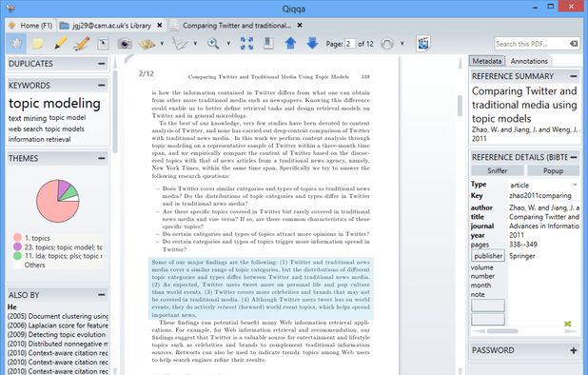This screenshot has width=588, height=375.
Task: Collapse the THEMES panel
Action: click(101, 158)
